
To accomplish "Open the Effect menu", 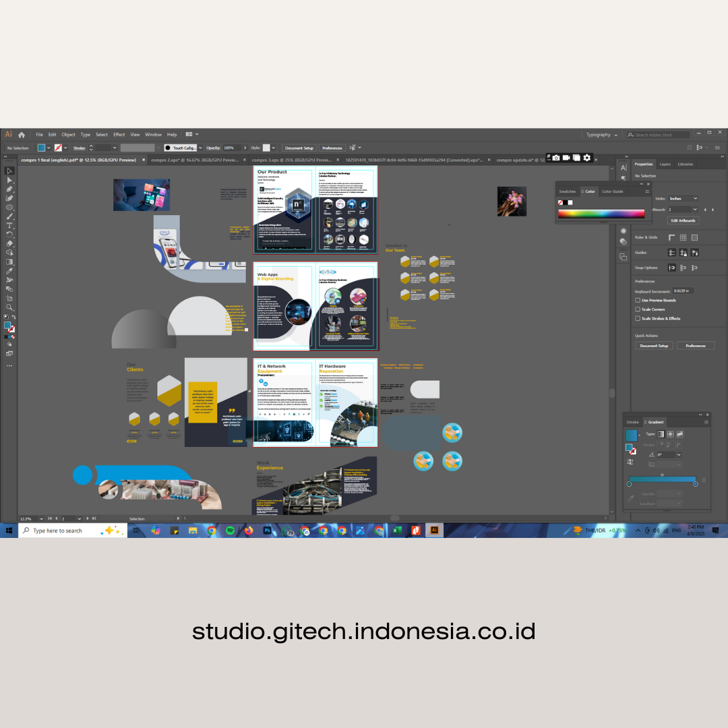I will [119, 135].
